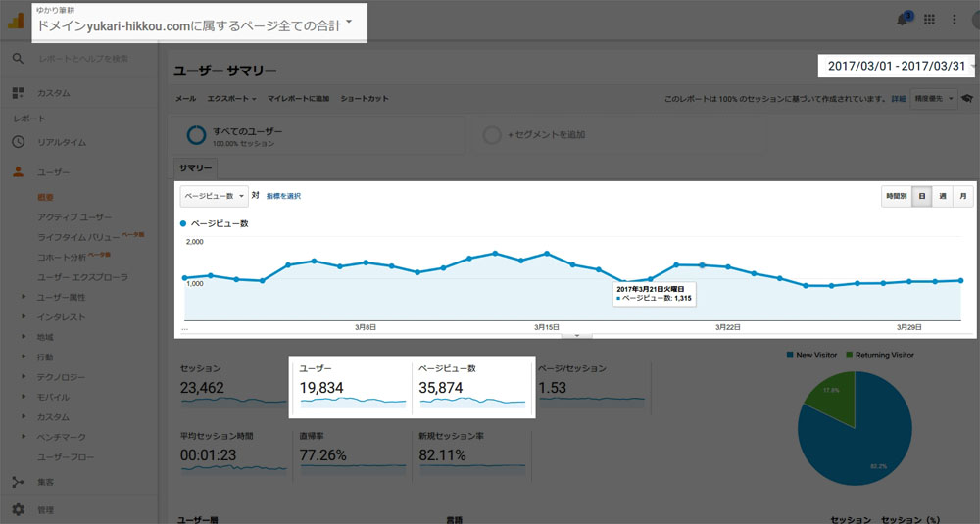This screenshot has width=980, height=524.
Task: Select 週 chart granularity
Action: (x=943, y=196)
